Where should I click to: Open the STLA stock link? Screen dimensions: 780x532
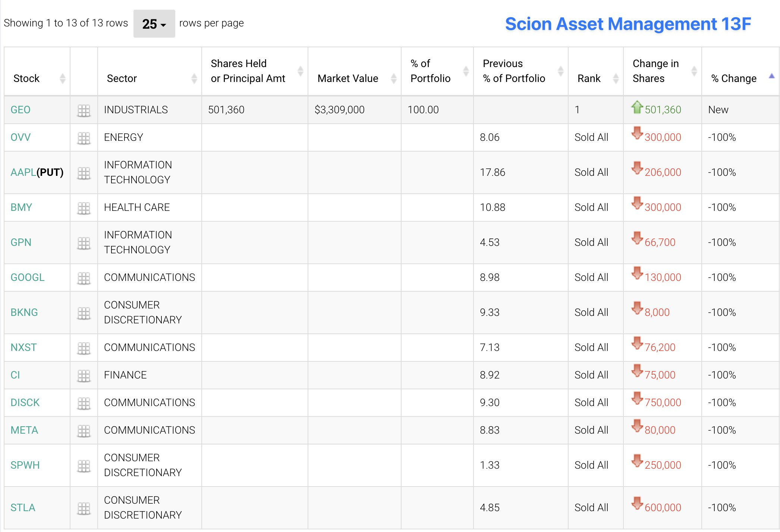(23, 508)
